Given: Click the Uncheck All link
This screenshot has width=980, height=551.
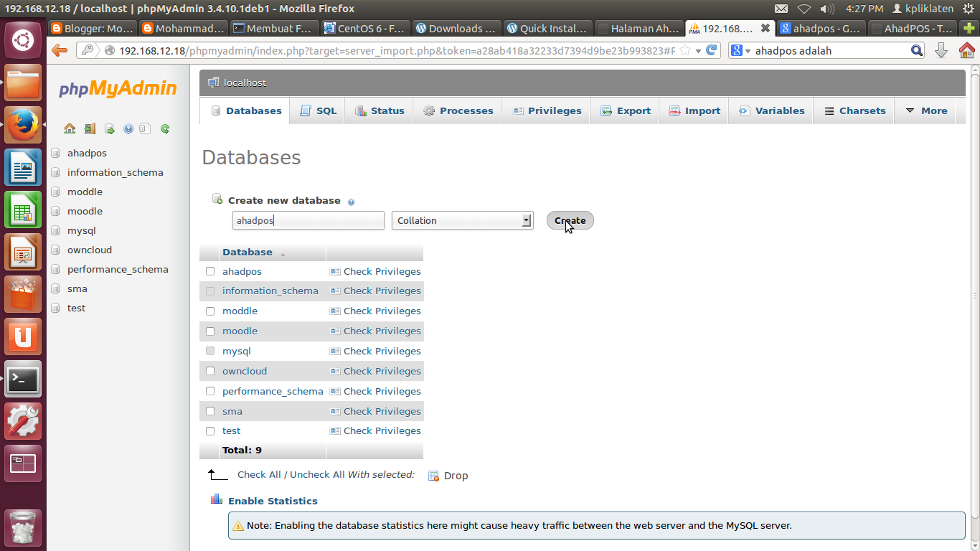Looking at the screenshot, I should coord(317,475).
